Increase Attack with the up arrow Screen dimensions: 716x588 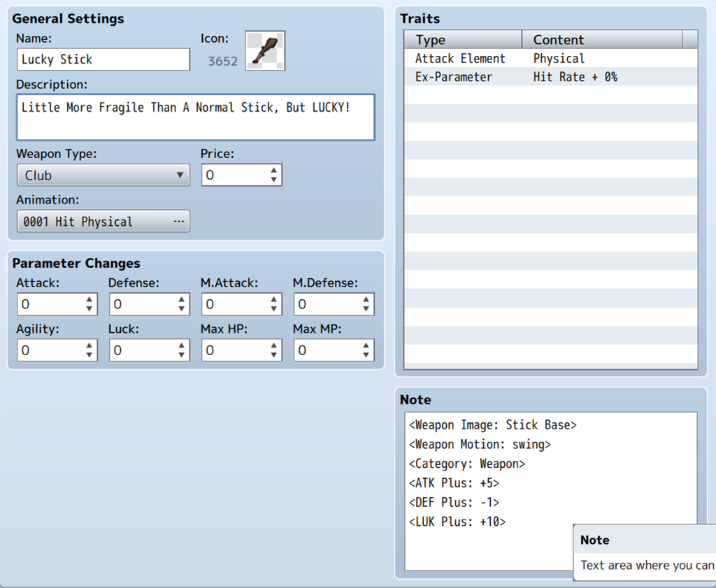[x=89, y=299]
